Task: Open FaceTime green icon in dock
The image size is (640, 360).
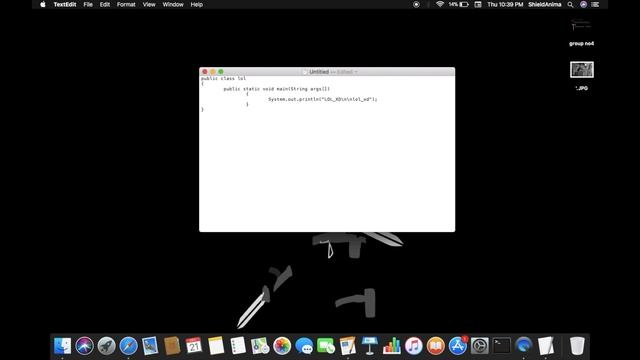Action: (326, 346)
